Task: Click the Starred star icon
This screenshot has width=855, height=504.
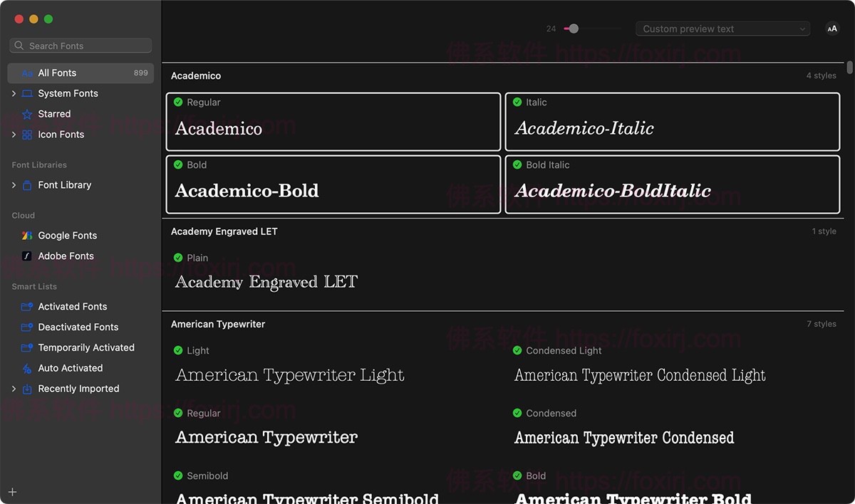Action: (x=28, y=114)
